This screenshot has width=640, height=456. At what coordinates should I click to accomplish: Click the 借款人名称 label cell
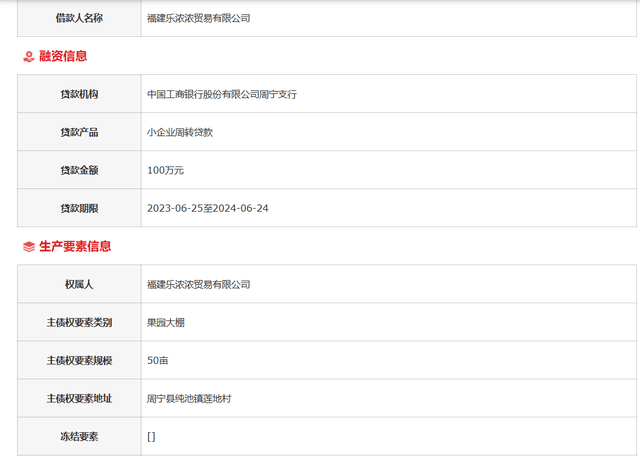79,18
